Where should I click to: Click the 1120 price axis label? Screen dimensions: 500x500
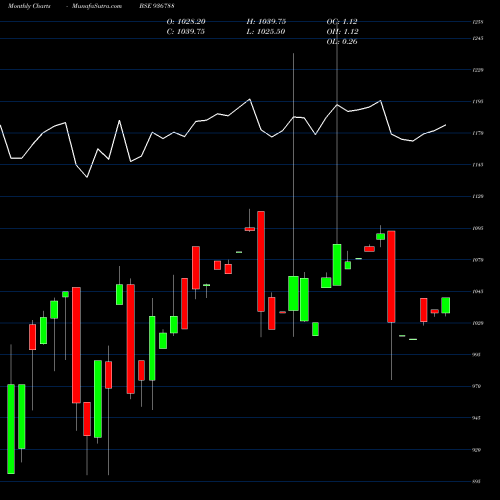click(x=478, y=197)
